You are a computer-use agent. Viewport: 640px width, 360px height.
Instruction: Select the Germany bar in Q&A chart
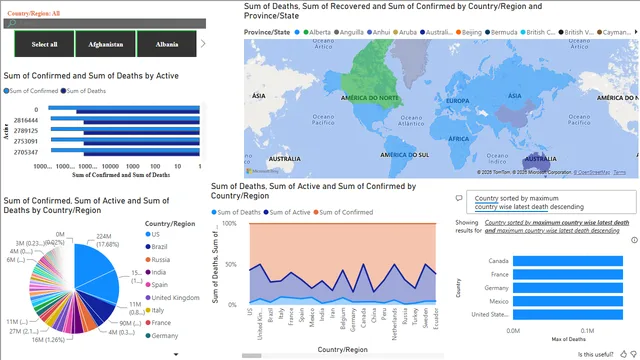[568, 288]
